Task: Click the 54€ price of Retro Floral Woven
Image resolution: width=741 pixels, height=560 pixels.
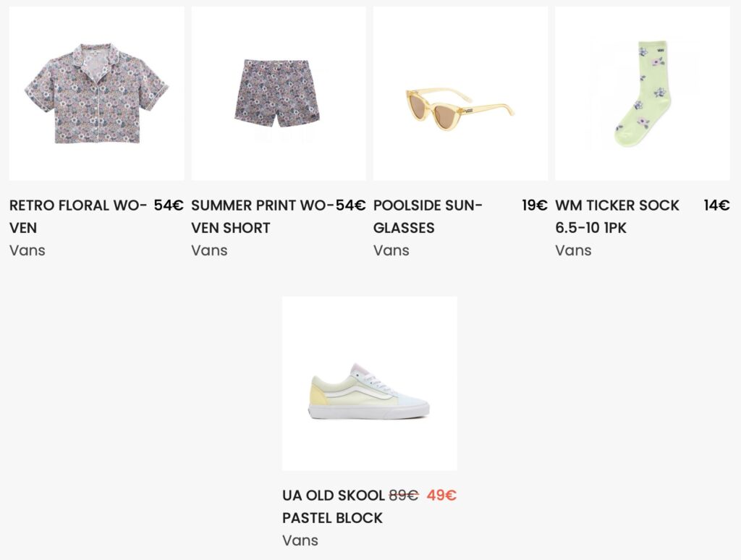Action: click(169, 205)
